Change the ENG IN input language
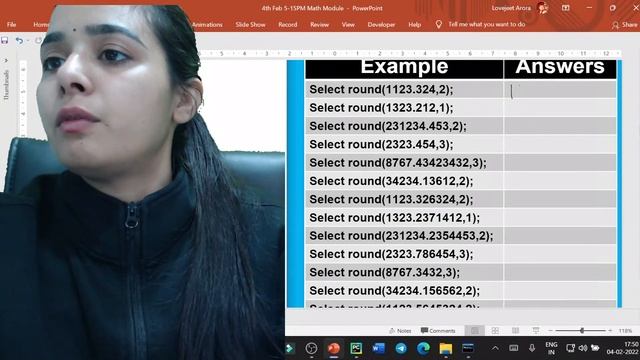640x360 pixels. click(x=551, y=348)
